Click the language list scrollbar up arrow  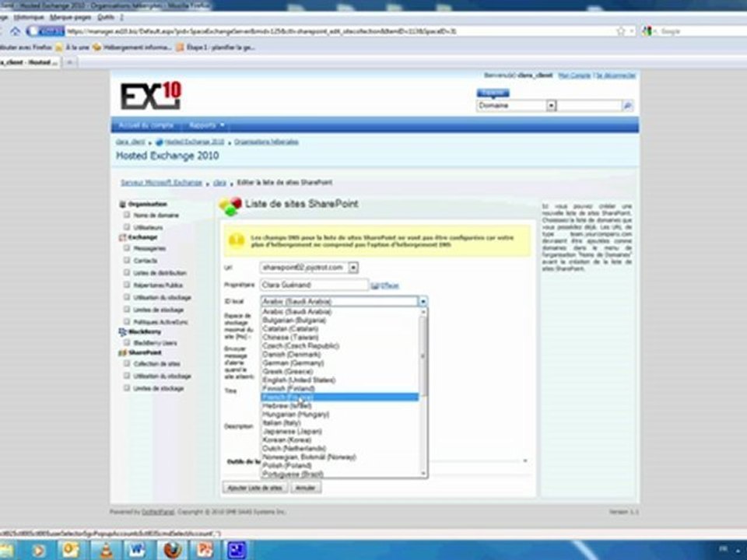pos(423,312)
